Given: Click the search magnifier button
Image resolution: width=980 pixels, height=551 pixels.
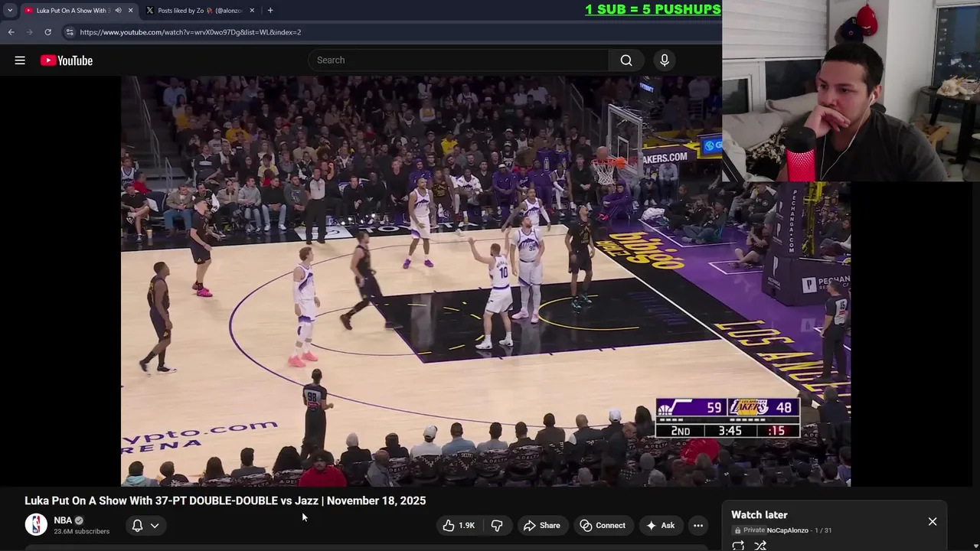Looking at the screenshot, I should click(x=626, y=60).
